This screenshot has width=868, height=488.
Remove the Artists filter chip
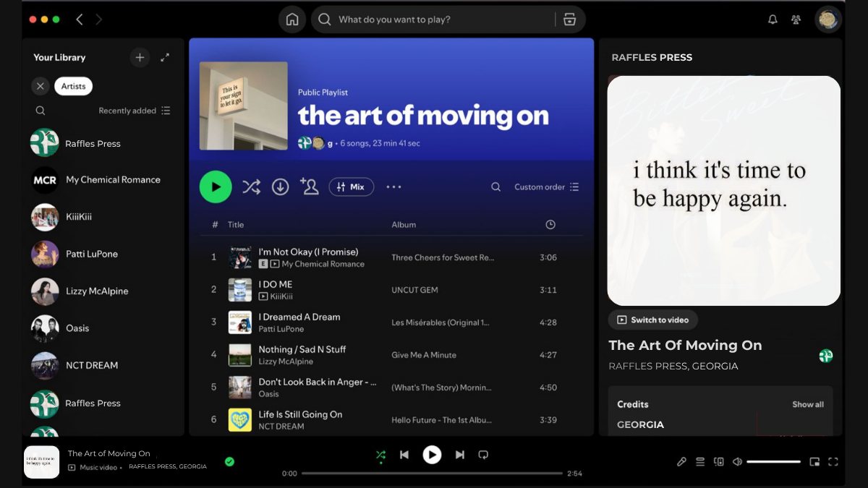click(x=41, y=86)
